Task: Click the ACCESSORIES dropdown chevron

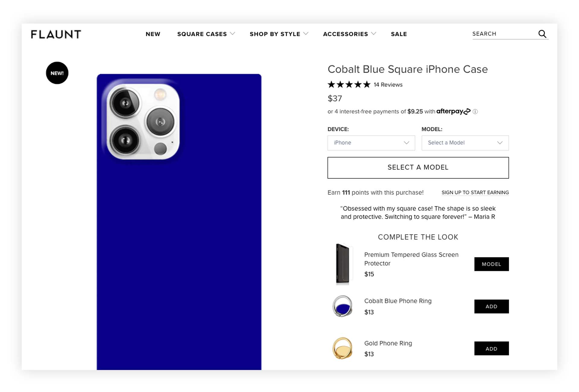Action: [x=374, y=34]
